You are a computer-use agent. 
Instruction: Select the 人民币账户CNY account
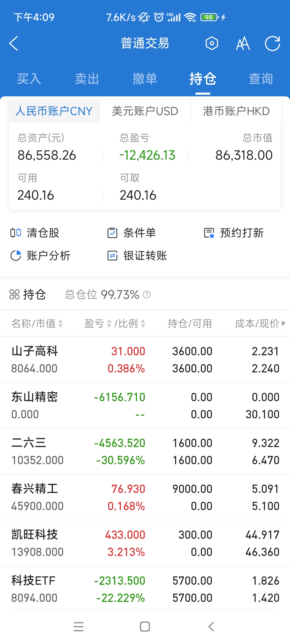(x=54, y=111)
